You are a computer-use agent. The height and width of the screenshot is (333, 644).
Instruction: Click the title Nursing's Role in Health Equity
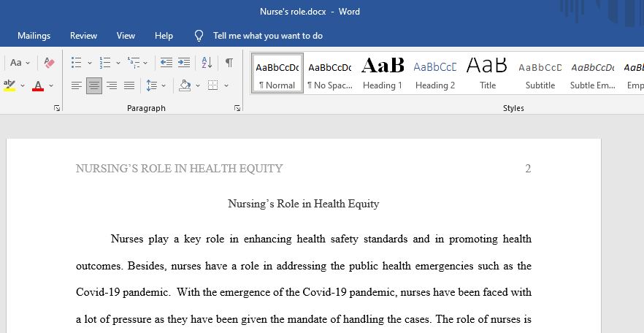tap(304, 204)
